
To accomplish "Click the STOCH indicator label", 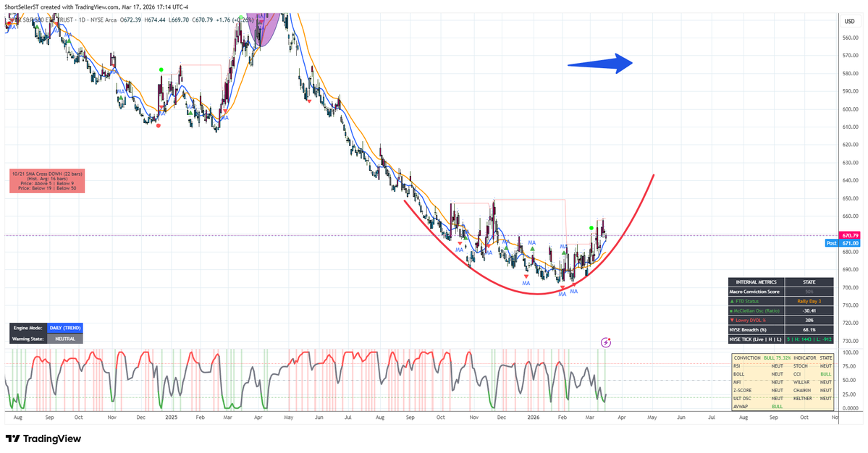I will pos(801,365).
